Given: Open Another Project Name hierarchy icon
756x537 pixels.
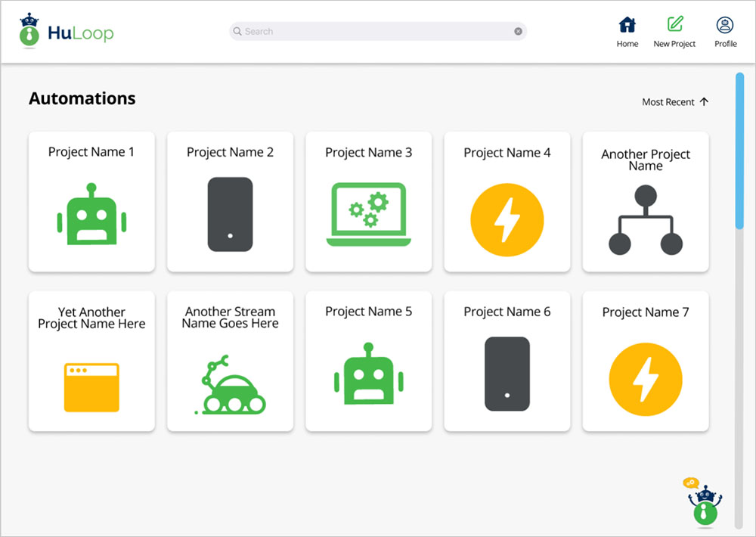Looking at the screenshot, I should (x=646, y=220).
